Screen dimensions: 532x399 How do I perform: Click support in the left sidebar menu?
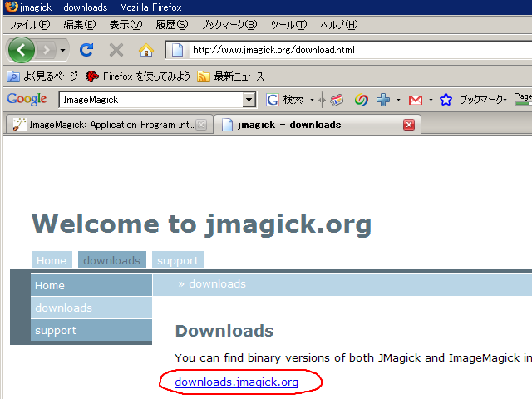point(91,330)
